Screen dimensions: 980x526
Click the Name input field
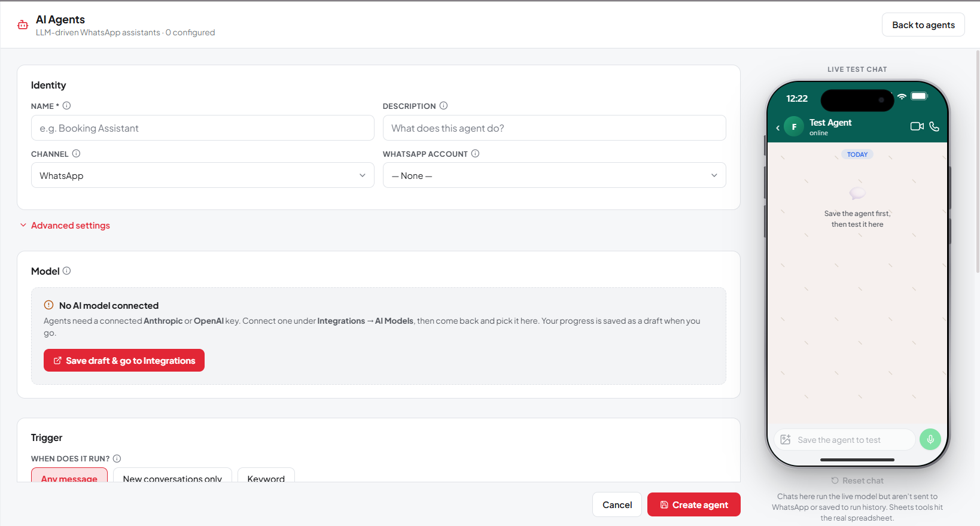(203, 128)
